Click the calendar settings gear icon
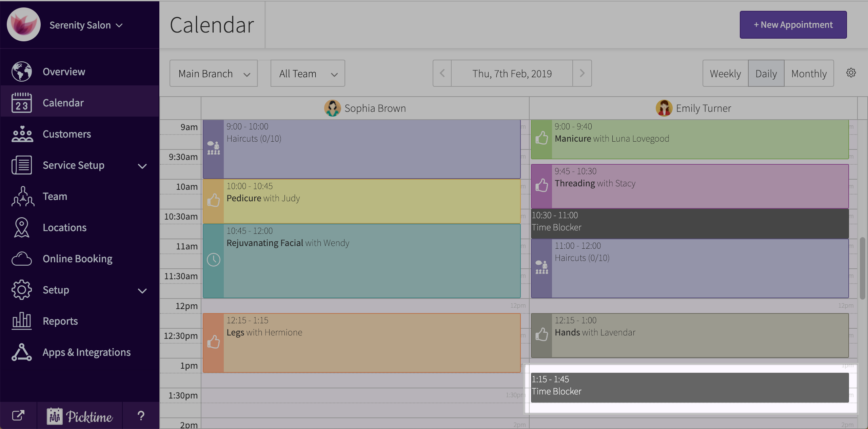This screenshot has width=868, height=429. tap(851, 73)
